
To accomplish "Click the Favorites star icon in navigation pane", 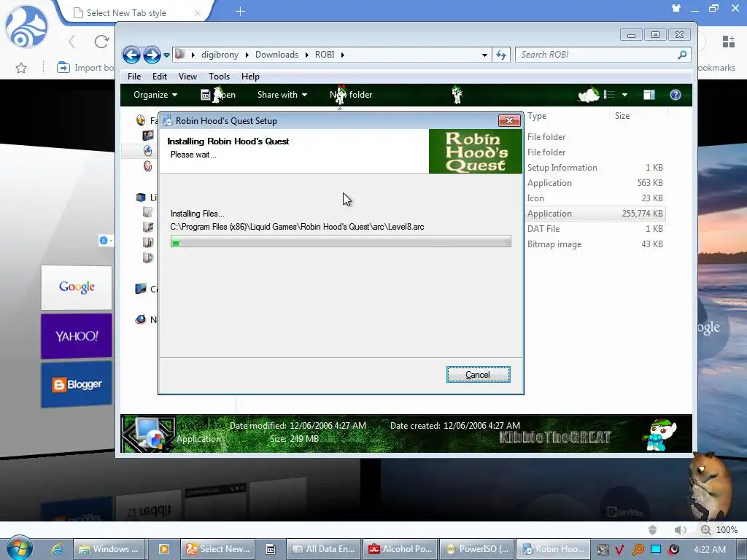I will click(141, 120).
